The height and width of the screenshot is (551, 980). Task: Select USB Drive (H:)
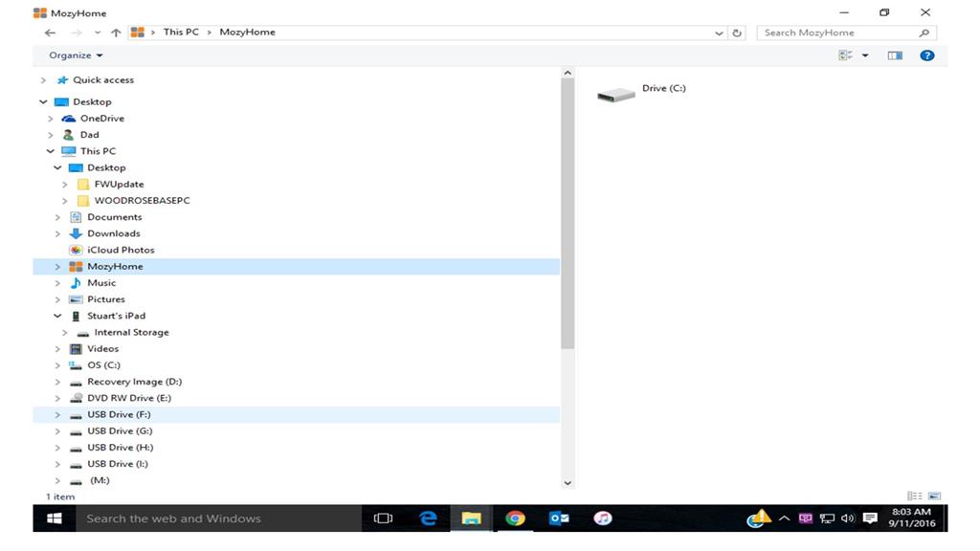pos(120,448)
